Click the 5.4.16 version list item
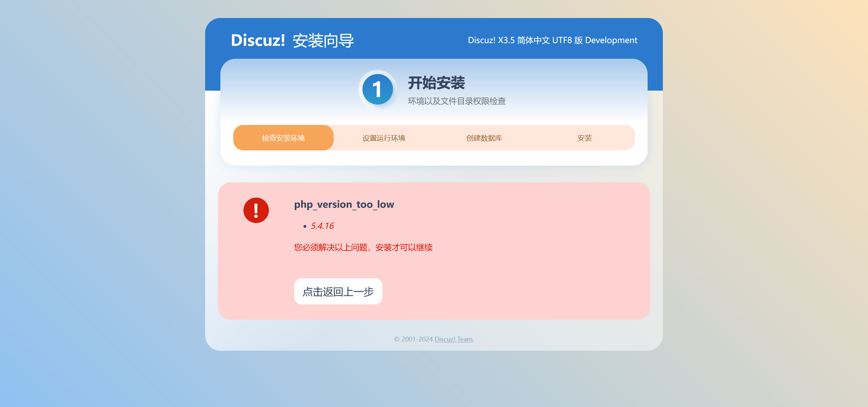Image resolution: width=868 pixels, height=407 pixels. [322, 226]
